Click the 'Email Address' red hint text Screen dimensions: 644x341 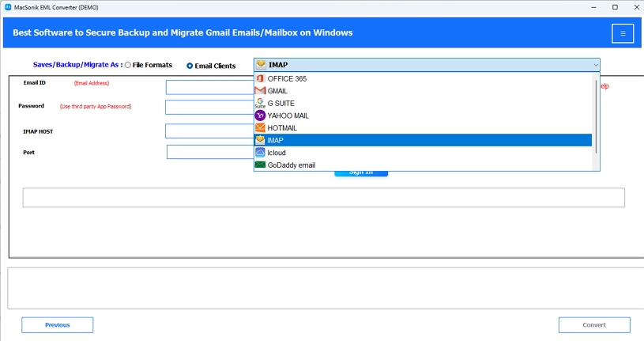pos(92,83)
